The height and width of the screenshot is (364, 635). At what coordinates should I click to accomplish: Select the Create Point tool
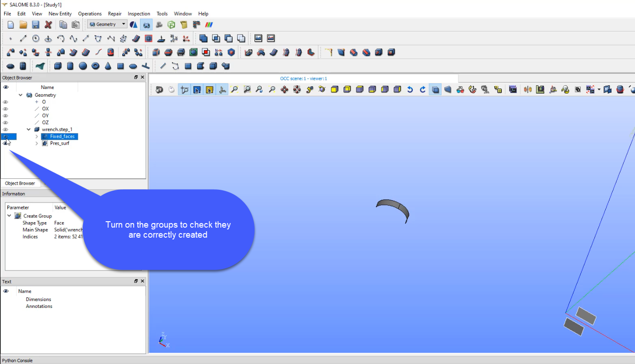[x=10, y=38]
